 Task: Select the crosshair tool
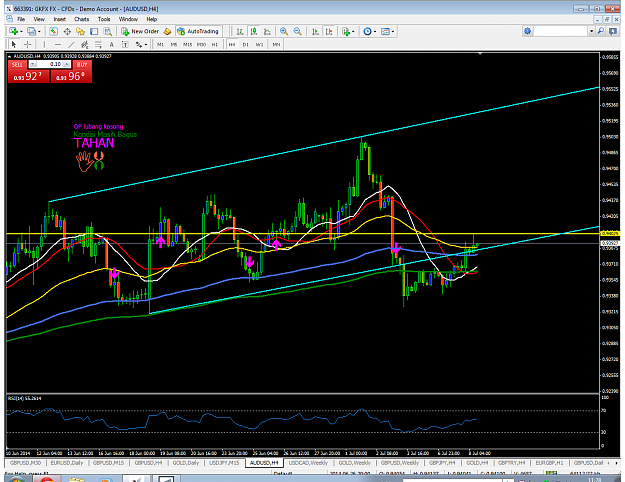coord(28,44)
